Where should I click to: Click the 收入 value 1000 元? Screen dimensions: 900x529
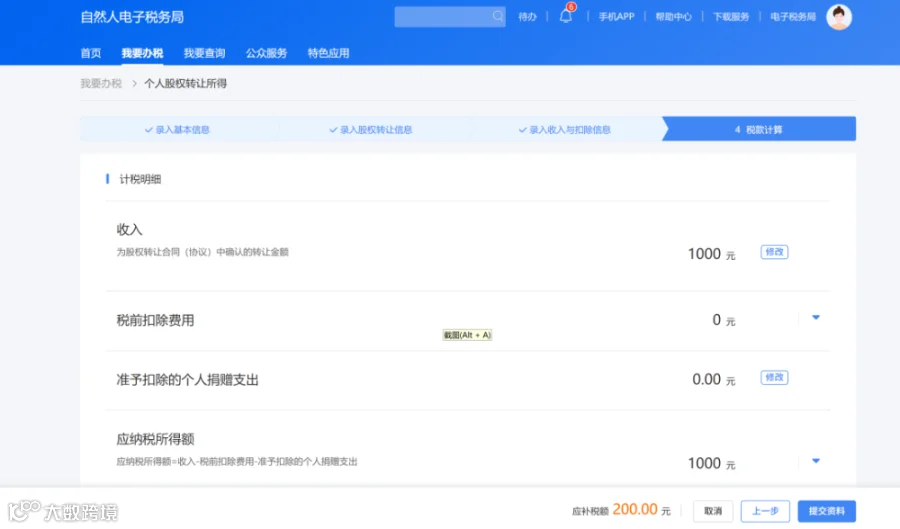pos(711,254)
